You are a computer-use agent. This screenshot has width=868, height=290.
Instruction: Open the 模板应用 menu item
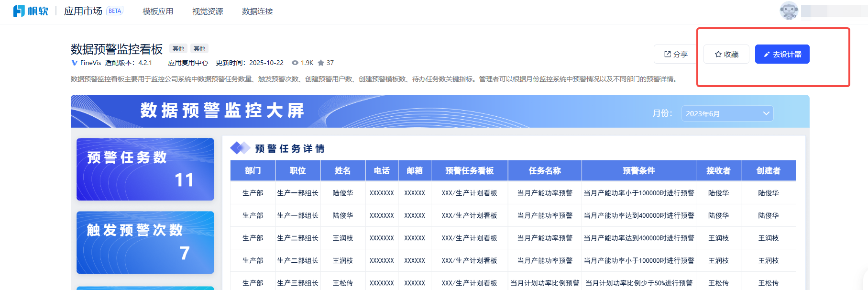(158, 11)
